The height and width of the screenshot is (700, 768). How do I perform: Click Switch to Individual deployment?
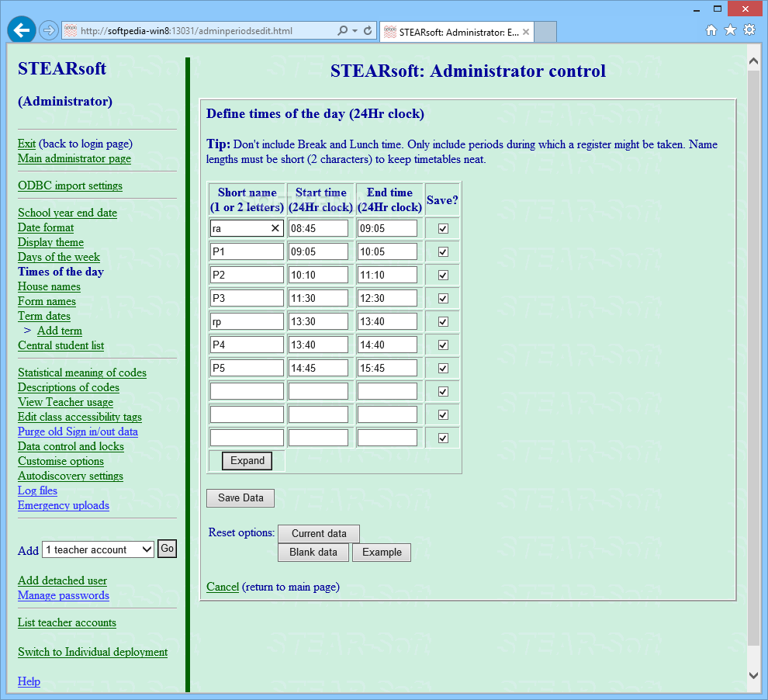[x=93, y=652]
